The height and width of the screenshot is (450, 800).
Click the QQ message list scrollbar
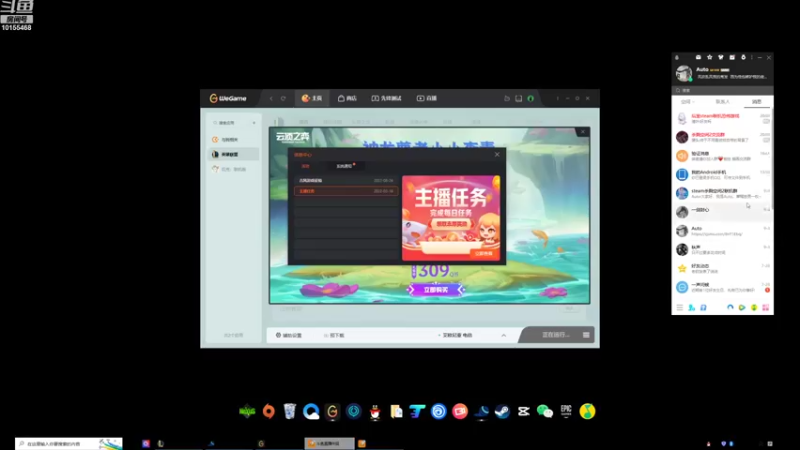(x=772, y=158)
